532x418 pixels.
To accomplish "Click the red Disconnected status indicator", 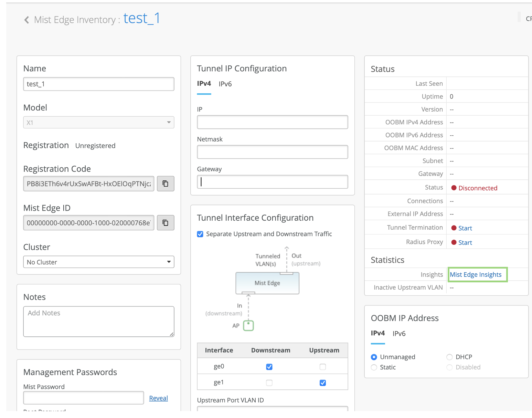I will point(454,188).
